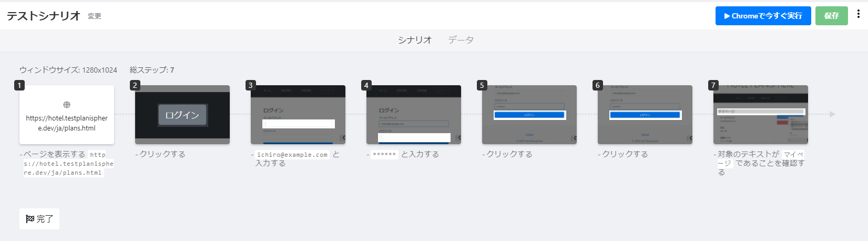Switch to the シナリオ tab

coord(415,40)
